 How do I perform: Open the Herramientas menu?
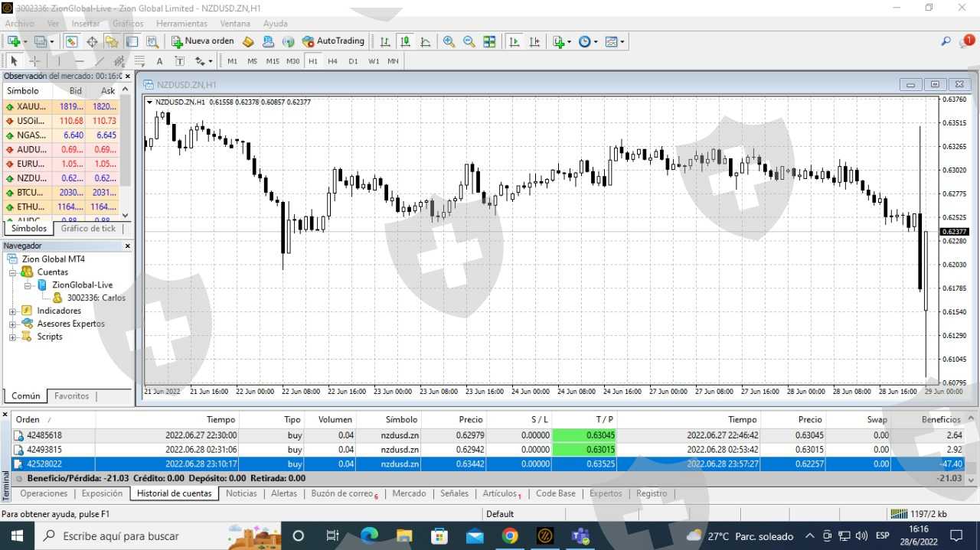[181, 24]
